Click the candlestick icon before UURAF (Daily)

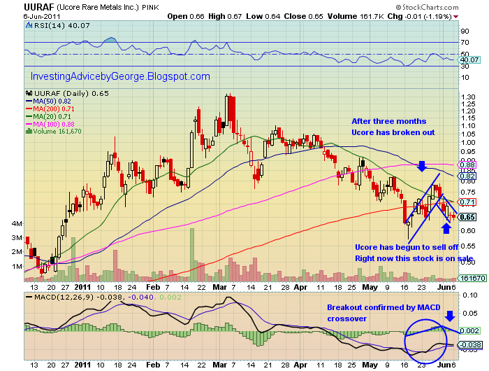click(29, 93)
